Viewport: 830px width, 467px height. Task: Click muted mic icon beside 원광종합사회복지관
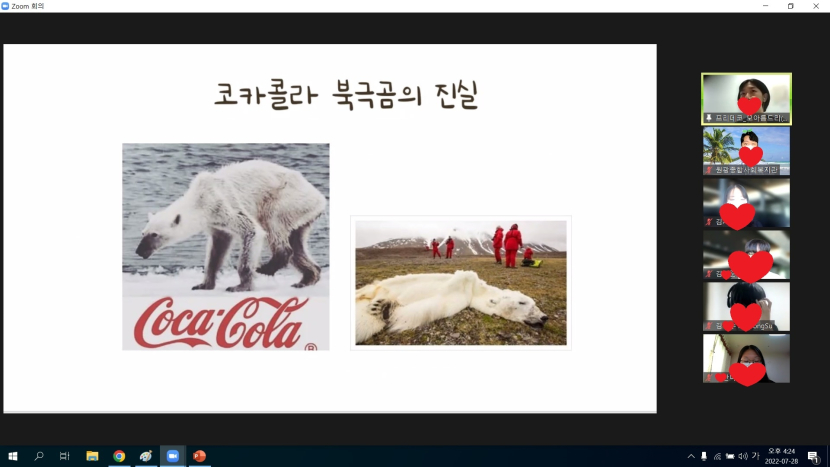coord(709,170)
